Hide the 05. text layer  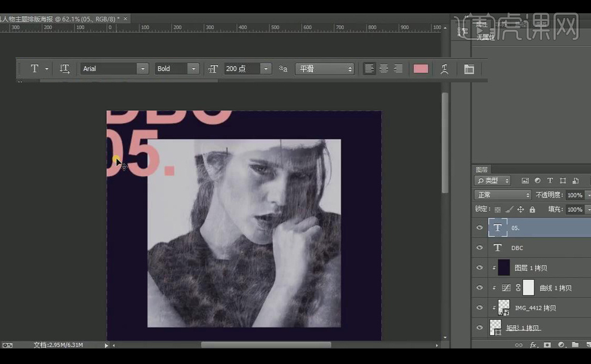pyautogui.click(x=479, y=228)
